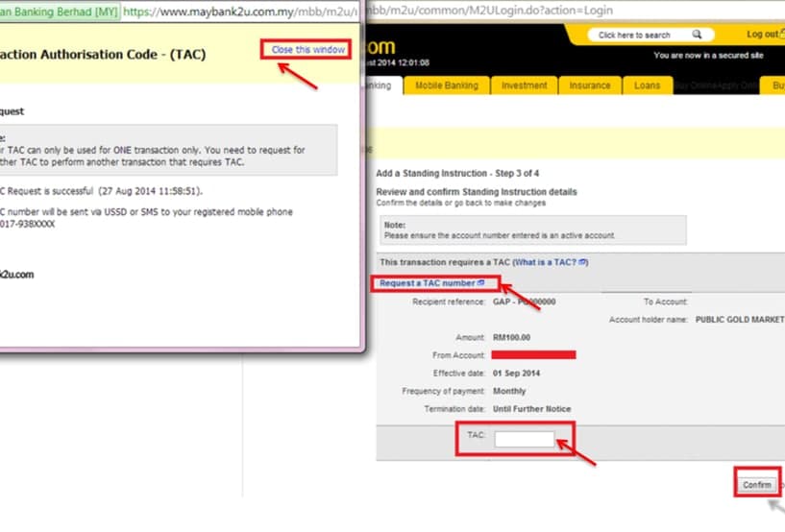Click the TAC popup request timestamp text
This screenshot has width=785, height=532.
click(150, 191)
